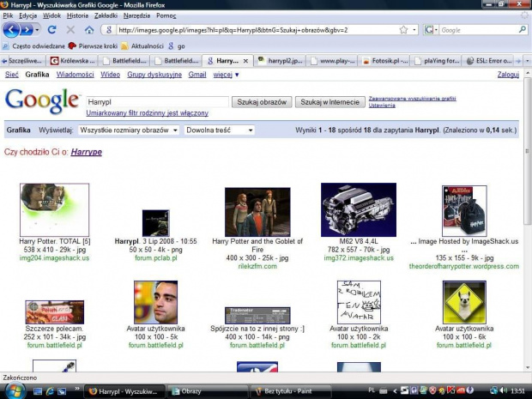Switch to the Obrazy taskbar window
Screen dimensions: 532x399
click(x=207, y=391)
